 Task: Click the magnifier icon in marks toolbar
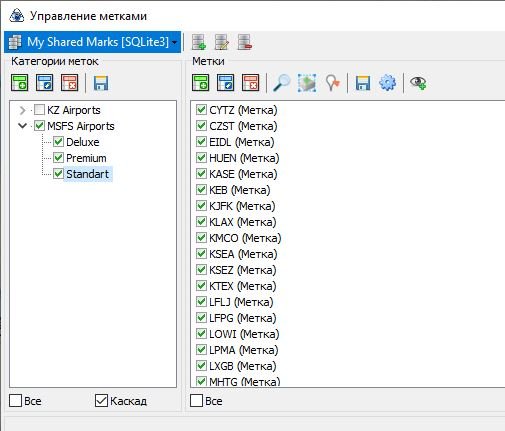[x=282, y=83]
